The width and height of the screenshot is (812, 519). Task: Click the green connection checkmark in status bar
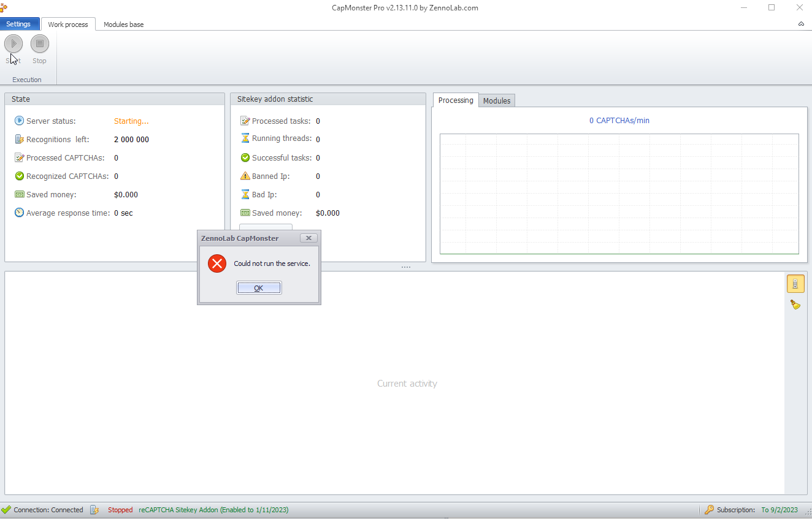pos(6,510)
